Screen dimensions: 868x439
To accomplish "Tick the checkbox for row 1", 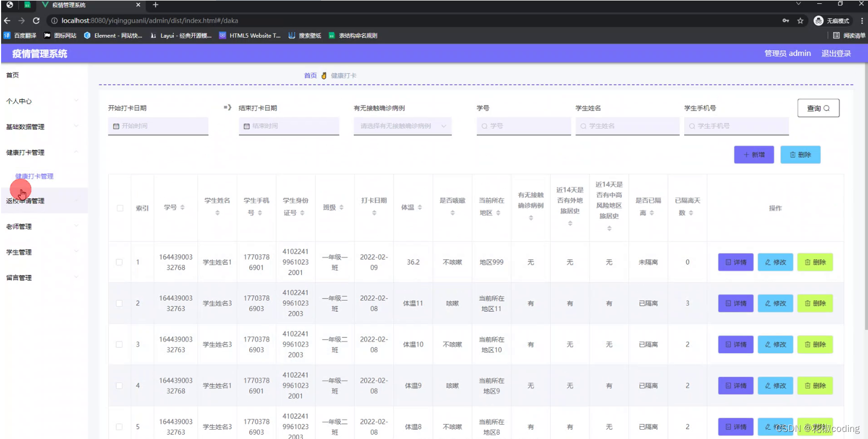I will [119, 262].
